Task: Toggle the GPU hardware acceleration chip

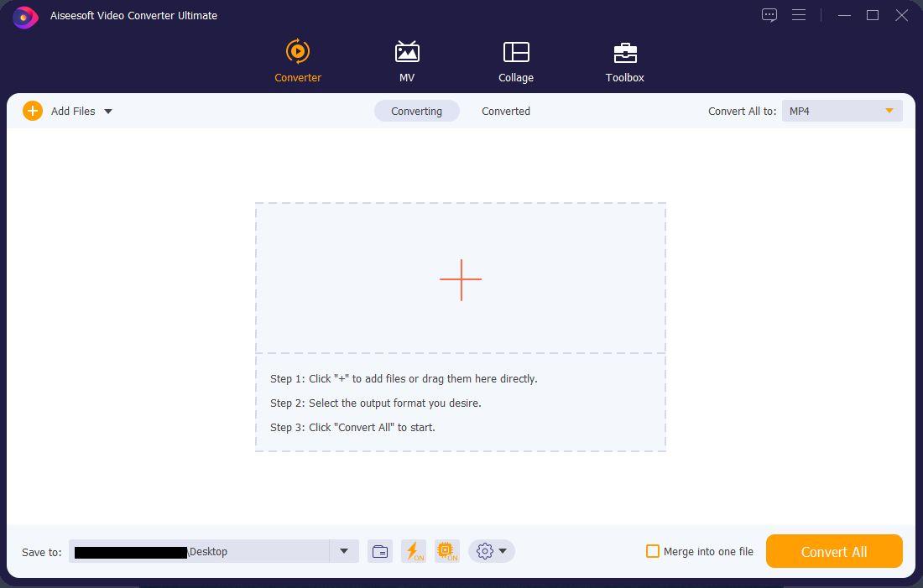Action: (x=447, y=551)
